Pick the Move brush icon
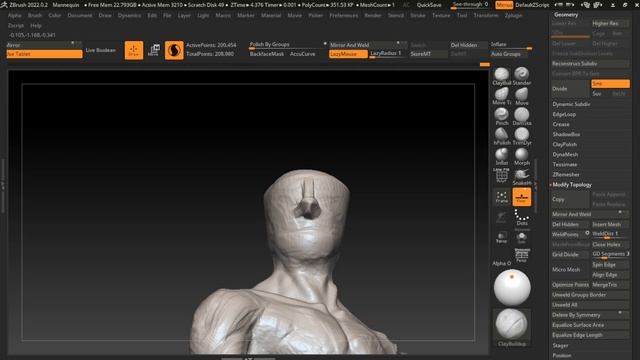640x360 pixels. click(522, 96)
